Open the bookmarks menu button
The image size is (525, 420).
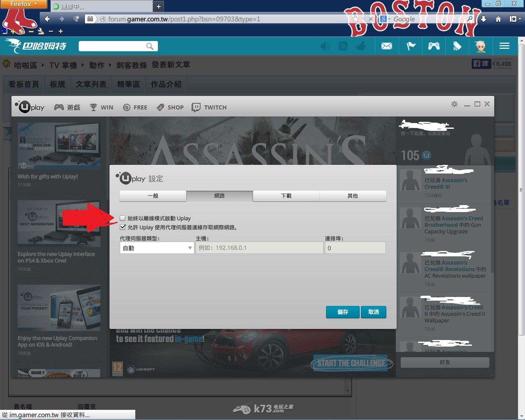[515, 19]
